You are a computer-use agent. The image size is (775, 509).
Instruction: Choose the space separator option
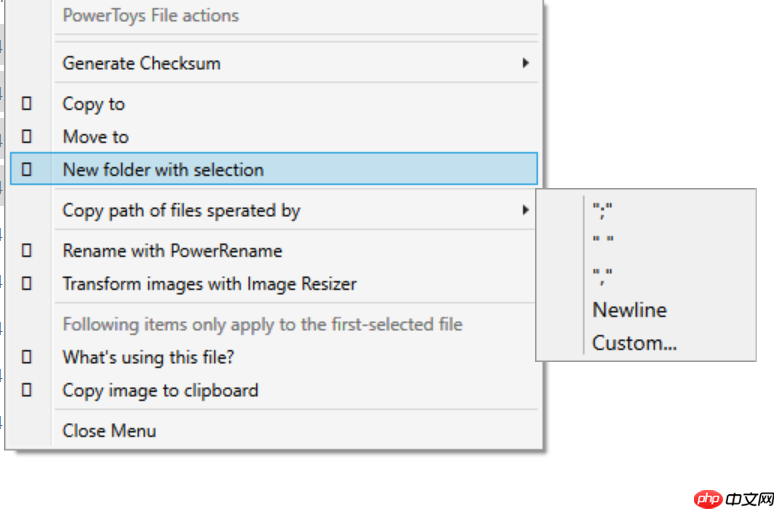(x=602, y=242)
